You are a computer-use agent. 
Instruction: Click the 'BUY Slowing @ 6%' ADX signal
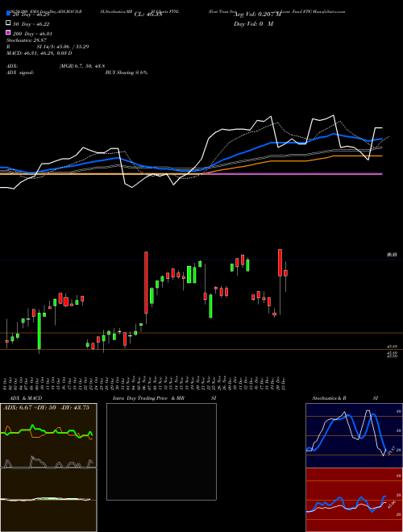tap(127, 73)
